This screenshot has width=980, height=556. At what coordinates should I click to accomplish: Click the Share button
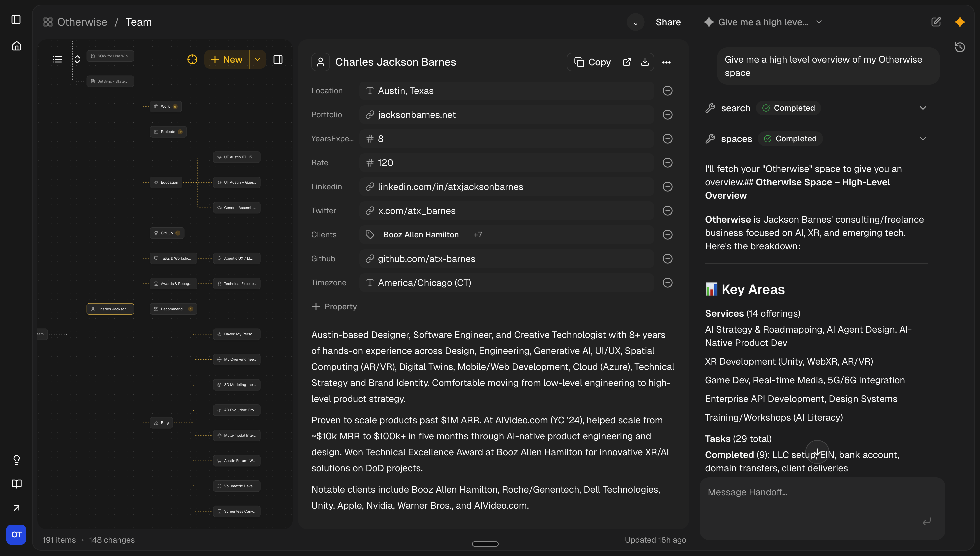pos(668,22)
